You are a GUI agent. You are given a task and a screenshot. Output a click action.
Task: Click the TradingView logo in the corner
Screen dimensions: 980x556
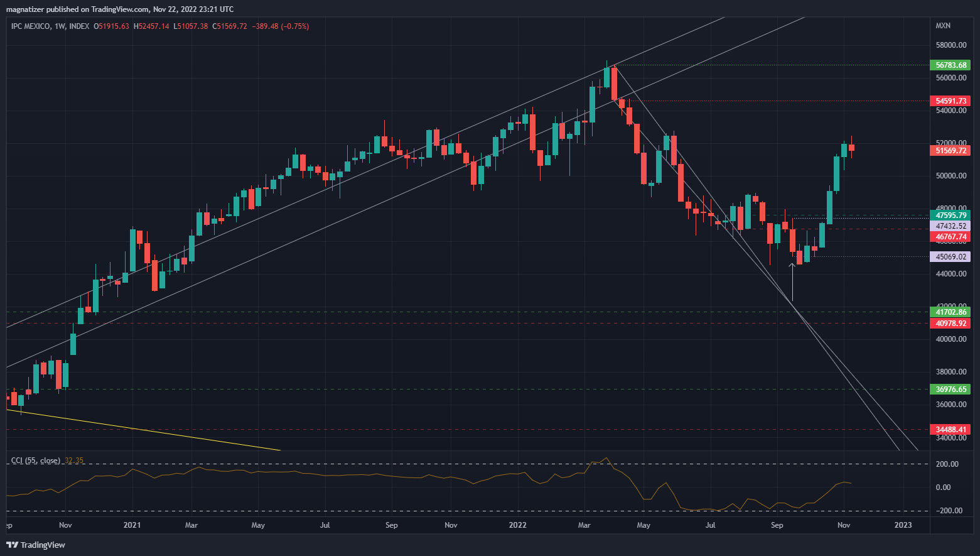(x=36, y=545)
